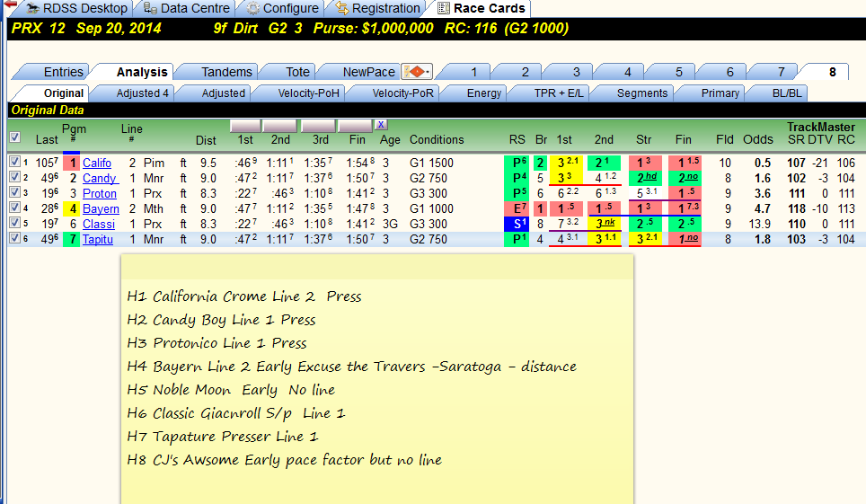Select the Race Cards tab
This screenshot has height=504, width=866.
tap(481, 8)
